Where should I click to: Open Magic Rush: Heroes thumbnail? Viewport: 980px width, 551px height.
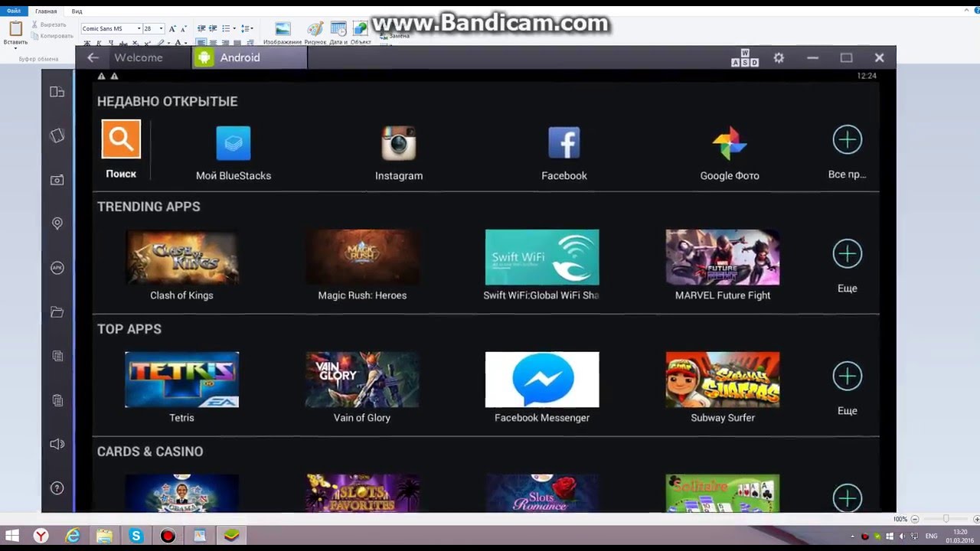(362, 257)
